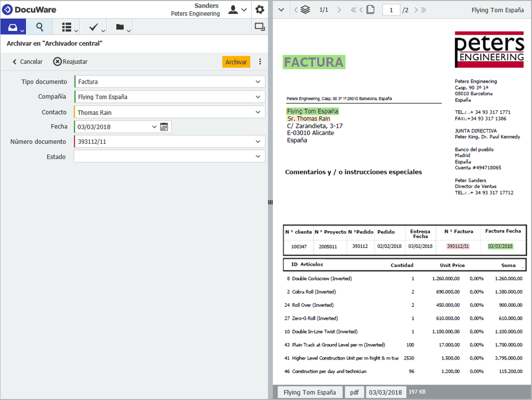The height and width of the screenshot is (400, 532).
Task: Select the search magnifier icon
Action: click(40, 27)
